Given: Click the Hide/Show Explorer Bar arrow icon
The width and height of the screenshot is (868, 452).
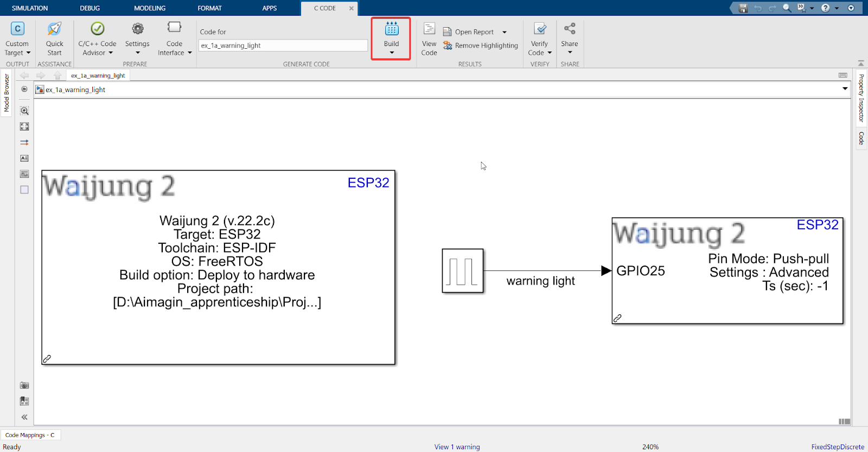Looking at the screenshot, I should point(24,89).
